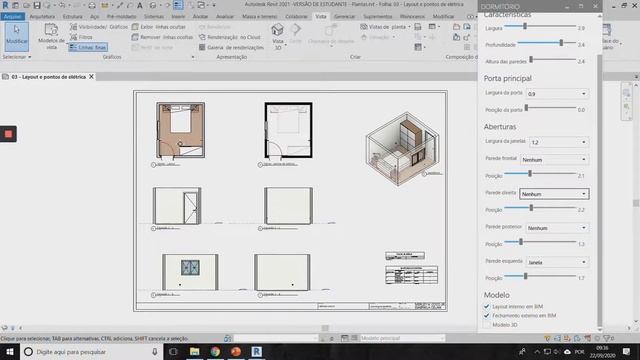Open the Parede posterior dropdown
Screen dimensions: 640x360
click(x=557, y=228)
